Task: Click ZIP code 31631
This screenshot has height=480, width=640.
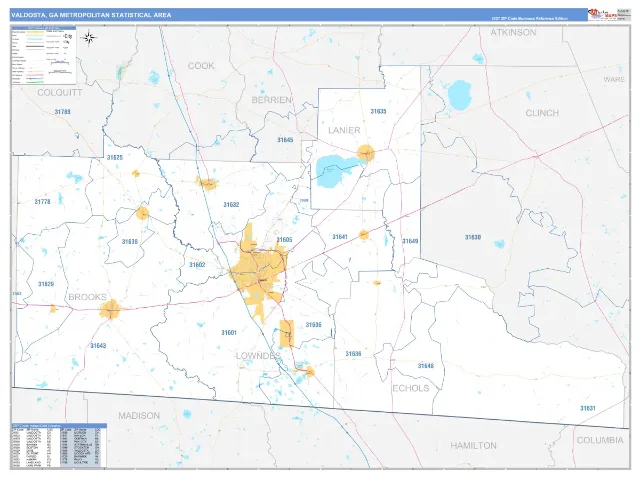Action: click(588, 408)
